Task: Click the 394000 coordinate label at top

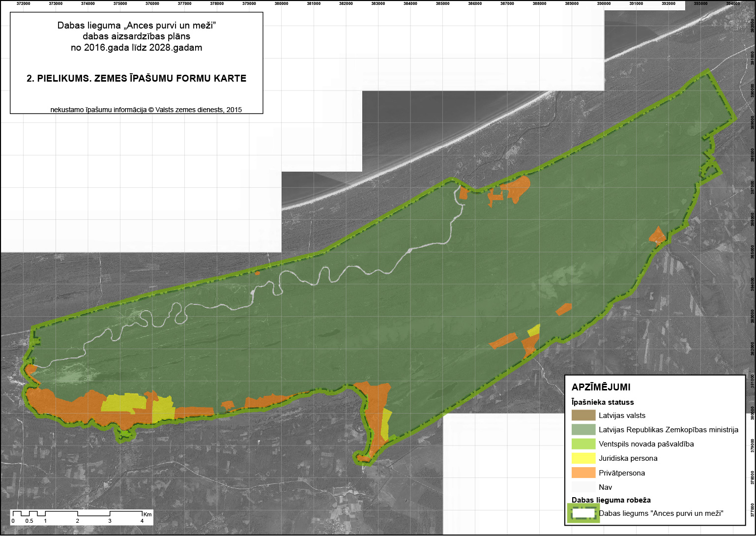Action: (x=732, y=3)
